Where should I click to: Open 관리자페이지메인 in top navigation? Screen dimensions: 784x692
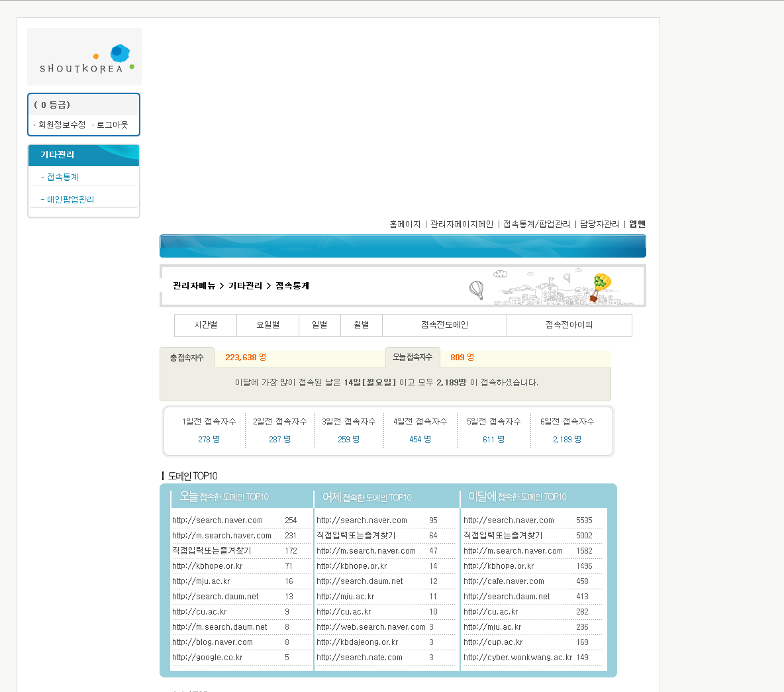462,224
